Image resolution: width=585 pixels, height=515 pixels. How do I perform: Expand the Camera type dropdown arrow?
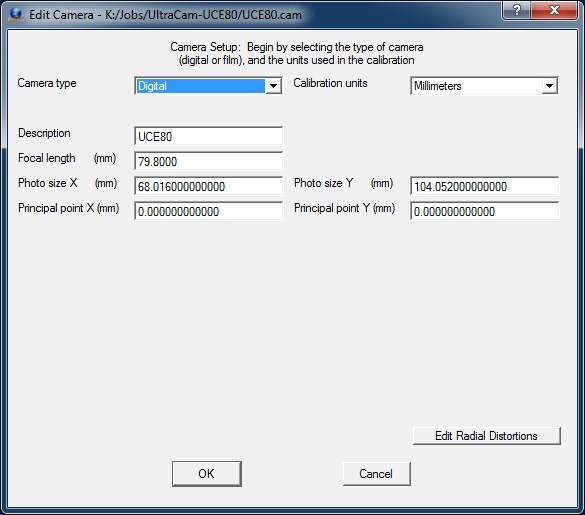tap(273, 86)
